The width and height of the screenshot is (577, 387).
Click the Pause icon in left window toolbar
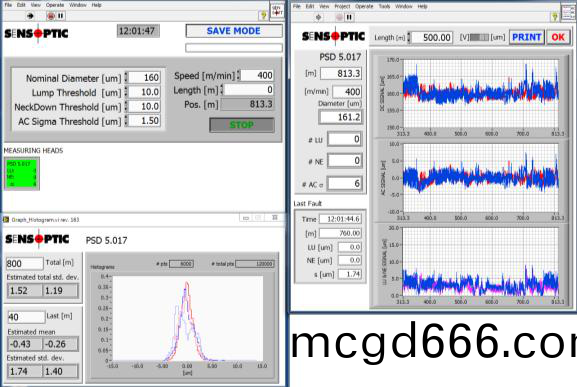click(x=61, y=16)
